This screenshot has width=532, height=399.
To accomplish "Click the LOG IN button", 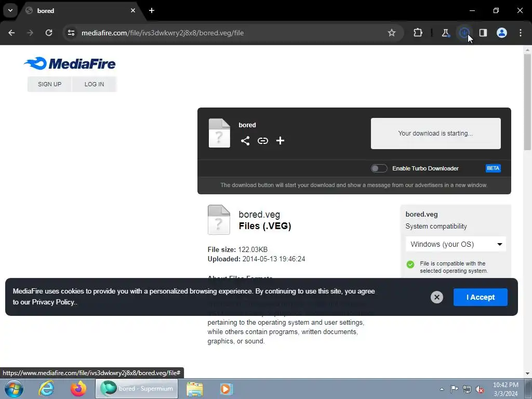I will pyautogui.click(x=95, y=84).
